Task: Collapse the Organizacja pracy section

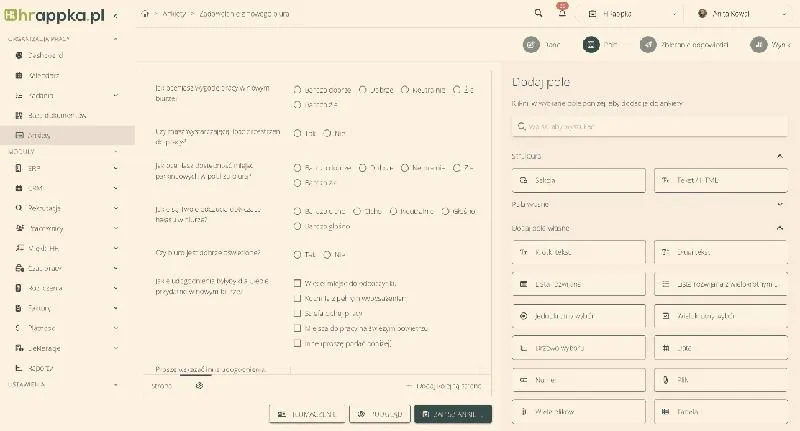Action: click(116, 39)
